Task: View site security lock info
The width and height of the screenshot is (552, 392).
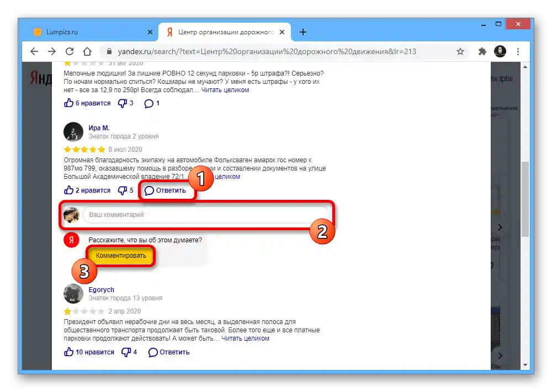Action: click(x=109, y=51)
